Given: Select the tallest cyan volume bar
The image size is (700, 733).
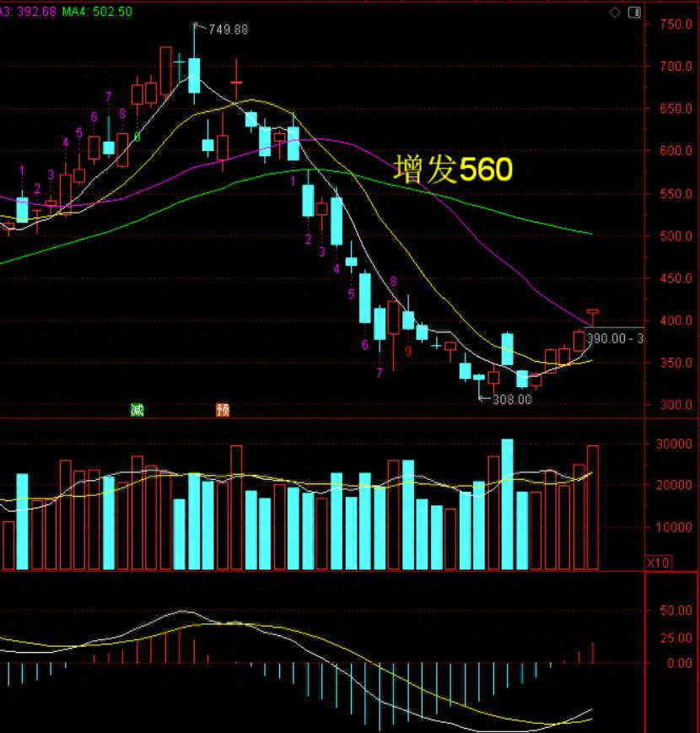Looking at the screenshot, I should (x=508, y=504).
